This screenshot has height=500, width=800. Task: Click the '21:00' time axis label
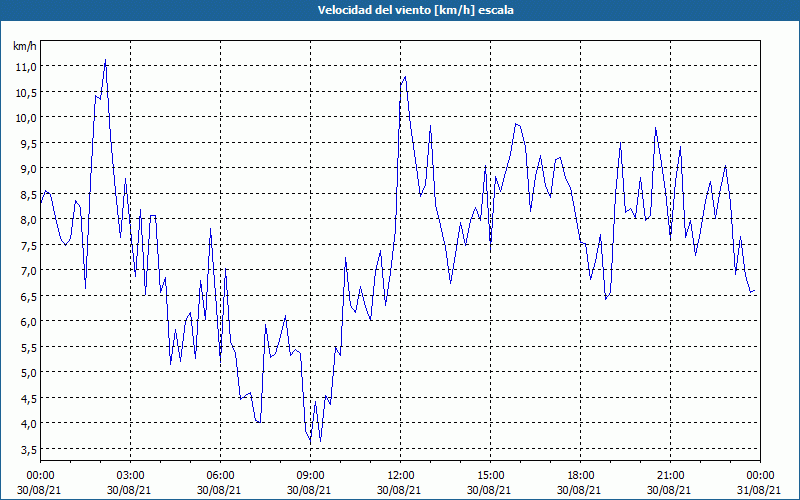670,476
